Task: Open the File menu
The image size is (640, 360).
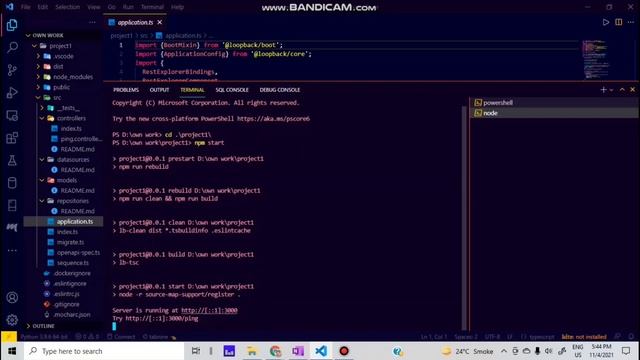Action: point(26,7)
